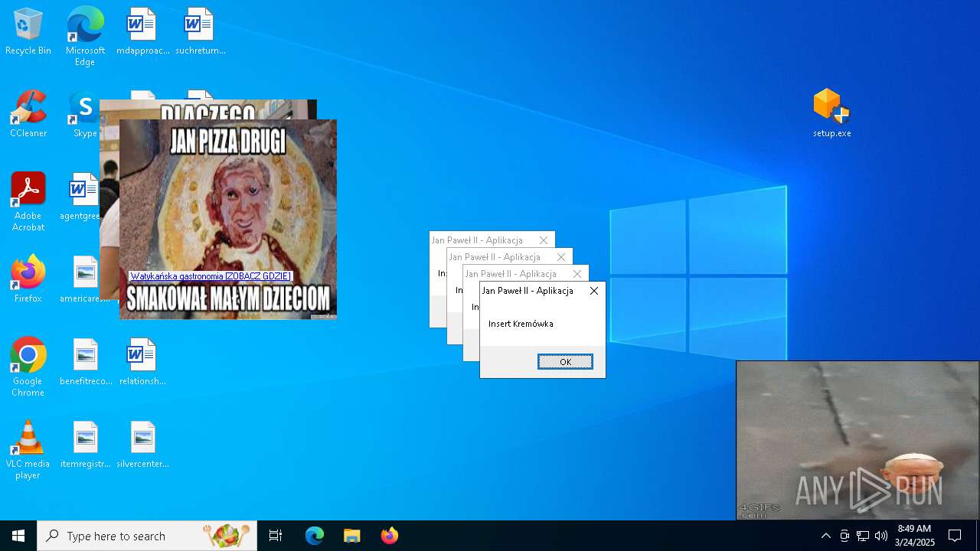Open the taskbar clock and date

pyautogui.click(x=914, y=536)
